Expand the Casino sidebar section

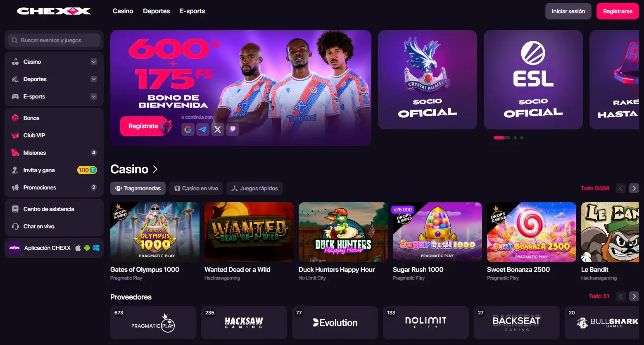coord(94,62)
